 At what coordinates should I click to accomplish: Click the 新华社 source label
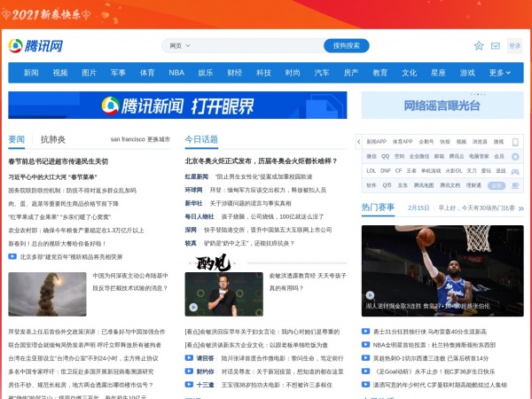click(193, 203)
